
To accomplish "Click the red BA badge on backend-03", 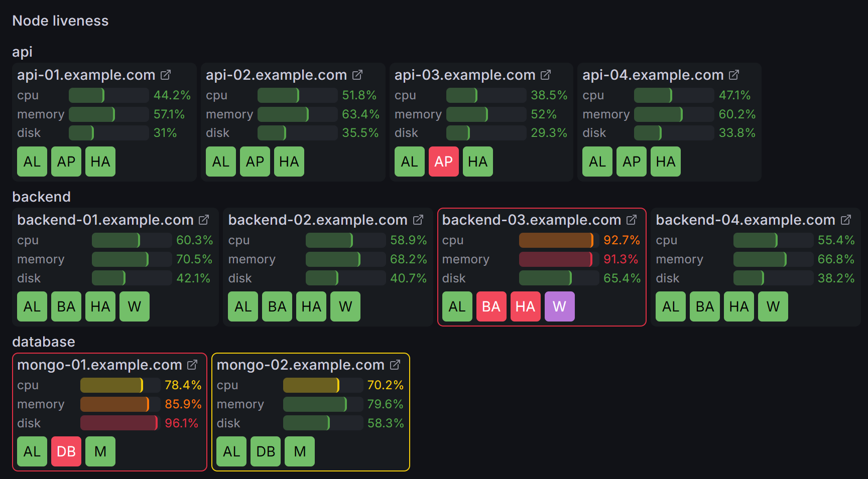I will 491,306.
